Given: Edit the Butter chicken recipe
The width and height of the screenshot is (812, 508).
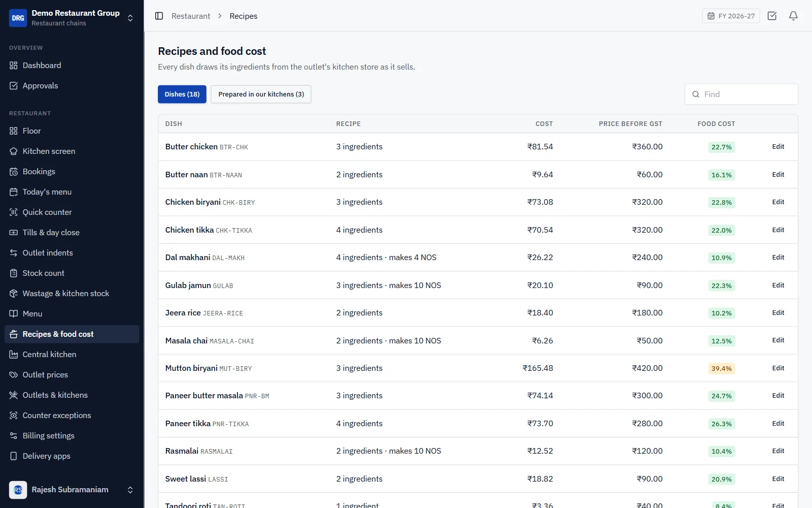Looking at the screenshot, I should click(x=778, y=147).
